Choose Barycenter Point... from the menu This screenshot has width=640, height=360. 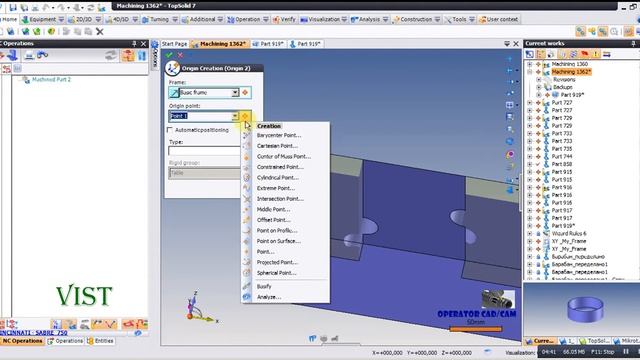click(279, 135)
